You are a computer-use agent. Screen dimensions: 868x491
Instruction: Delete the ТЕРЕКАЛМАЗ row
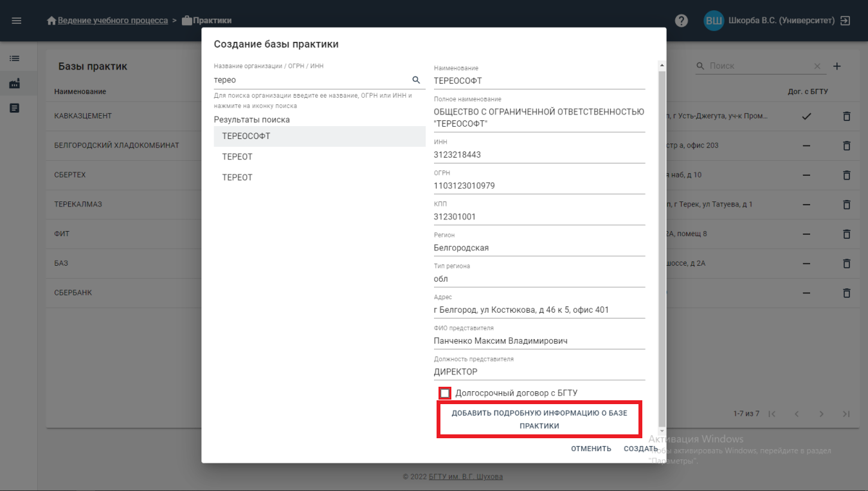(846, 205)
